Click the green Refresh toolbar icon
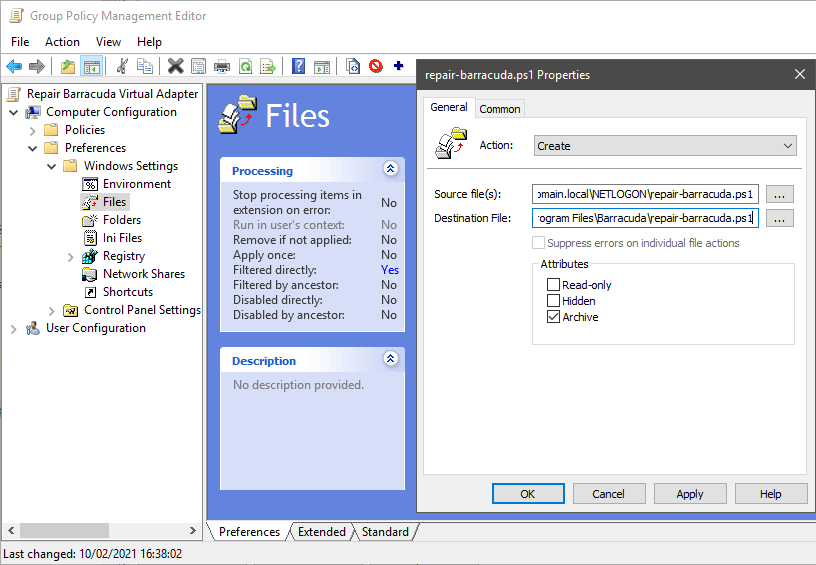 (x=246, y=66)
